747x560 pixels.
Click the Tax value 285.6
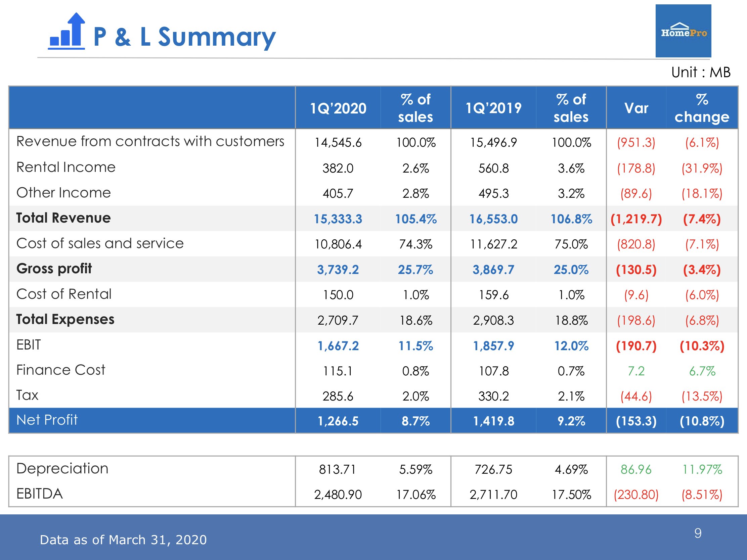[x=338, y=396]
